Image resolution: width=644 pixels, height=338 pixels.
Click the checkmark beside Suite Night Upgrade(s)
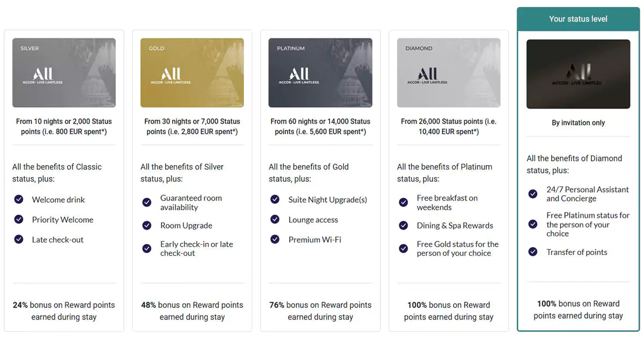click(275, 200)
